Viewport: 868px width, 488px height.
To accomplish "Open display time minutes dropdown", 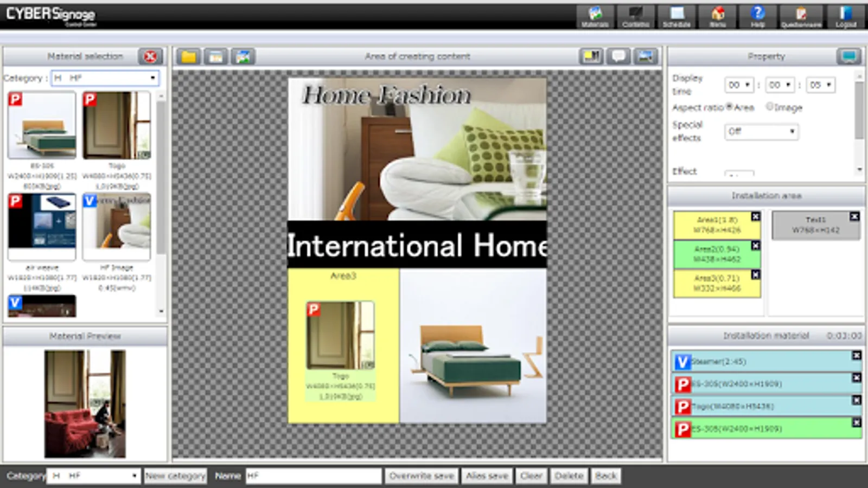I will coord(780,85).
